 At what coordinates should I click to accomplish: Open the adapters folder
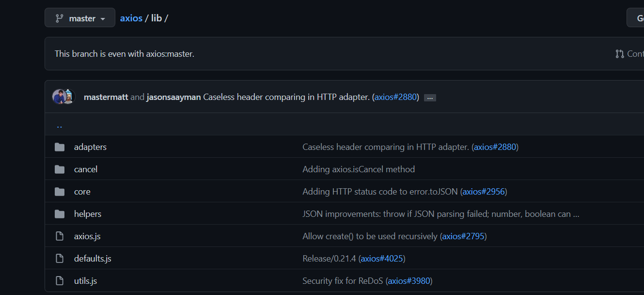(x=90, y=147)
